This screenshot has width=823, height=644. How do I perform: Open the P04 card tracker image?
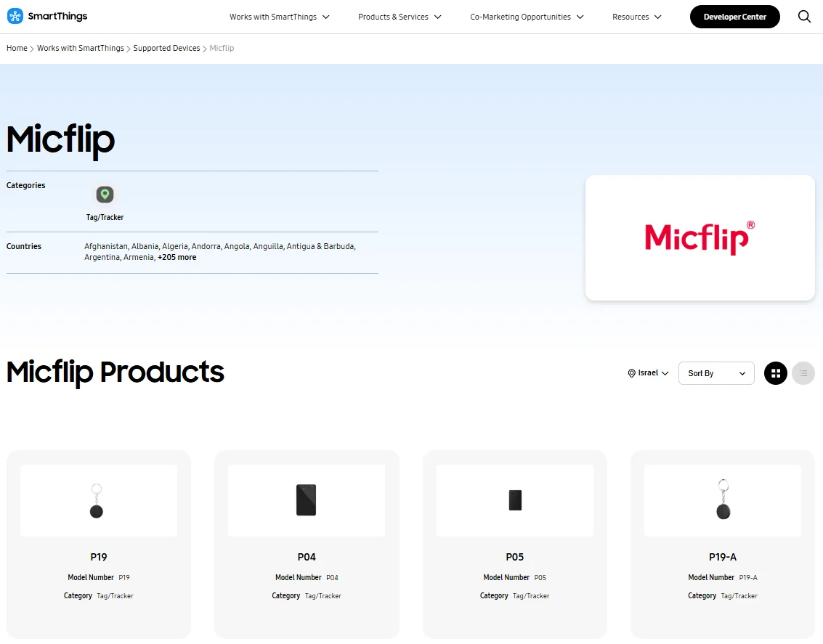[307, 500]
